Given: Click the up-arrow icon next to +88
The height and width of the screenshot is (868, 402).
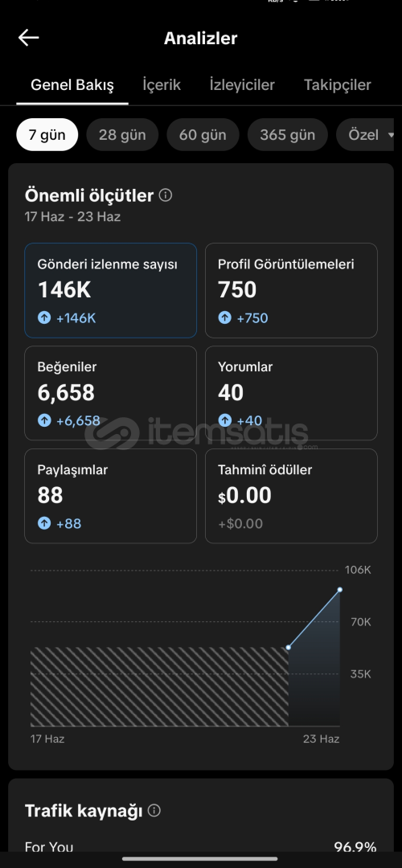Looking at the screenshot, I should pos(44,523).
